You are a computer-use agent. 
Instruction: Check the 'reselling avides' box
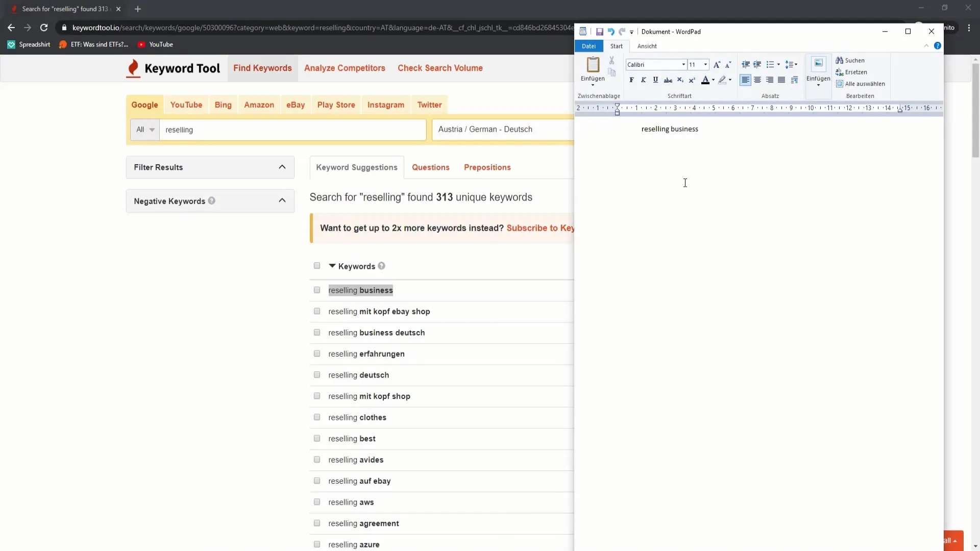click(x=317, y=459)
